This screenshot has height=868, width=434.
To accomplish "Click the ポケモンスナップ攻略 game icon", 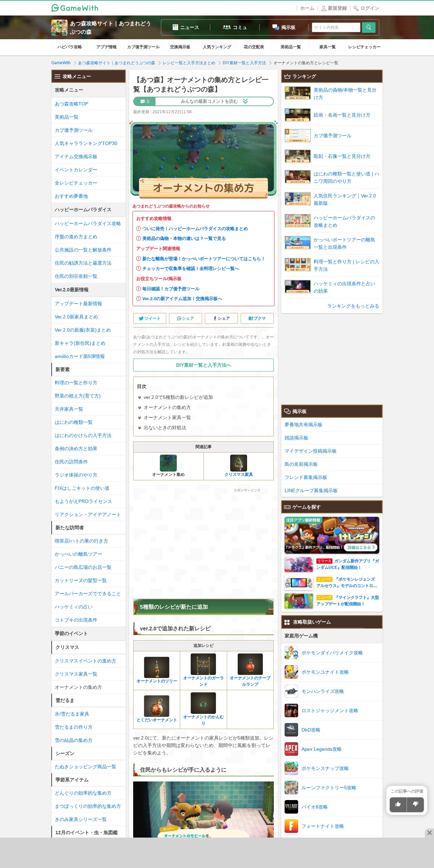I will (291, 768).
